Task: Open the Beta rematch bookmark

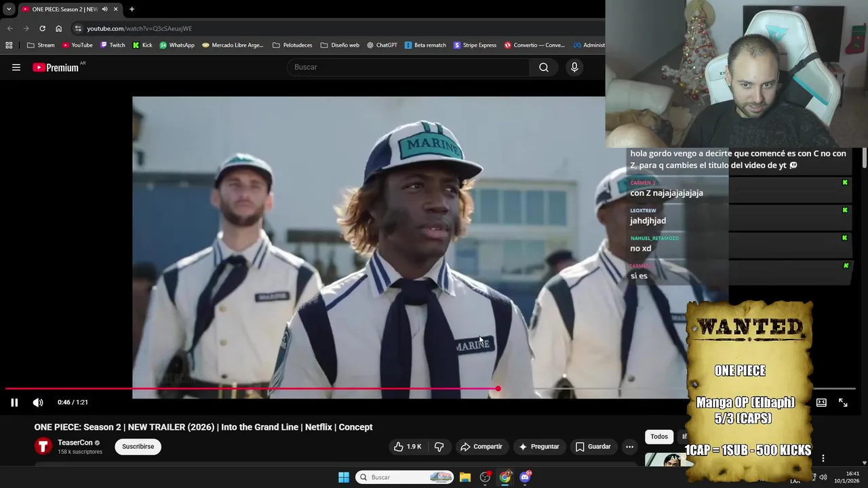Action: coord(425,45)
